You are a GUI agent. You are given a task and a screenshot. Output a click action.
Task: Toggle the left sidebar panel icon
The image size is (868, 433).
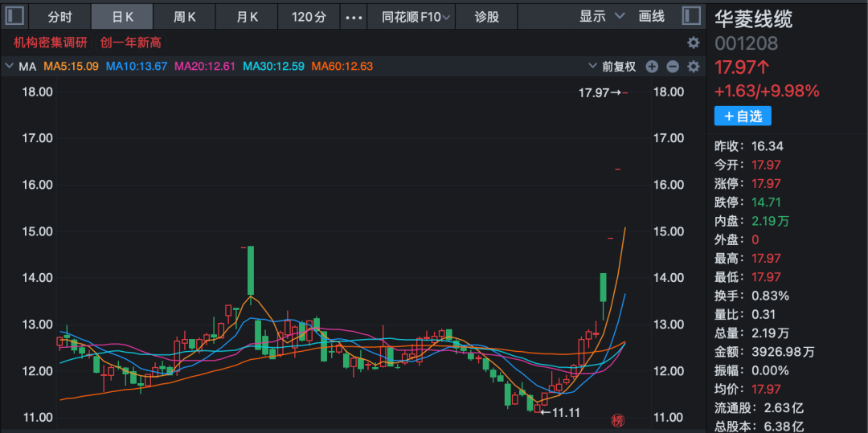(x=16, y=16)
